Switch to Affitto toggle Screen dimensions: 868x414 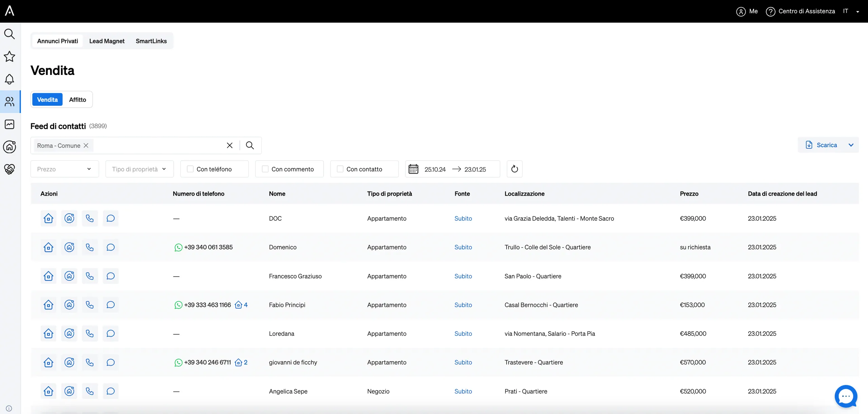pos(78,100)
